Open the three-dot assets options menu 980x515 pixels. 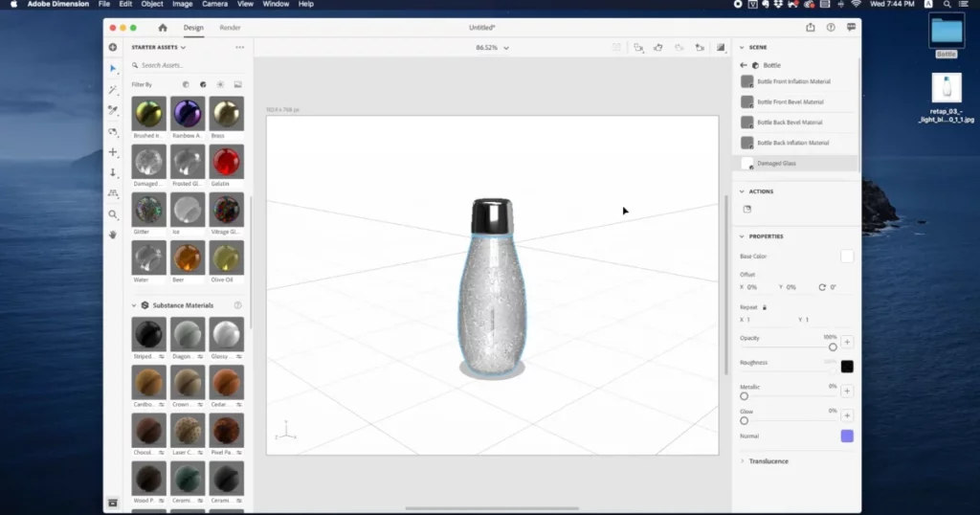tap(240, 48)
